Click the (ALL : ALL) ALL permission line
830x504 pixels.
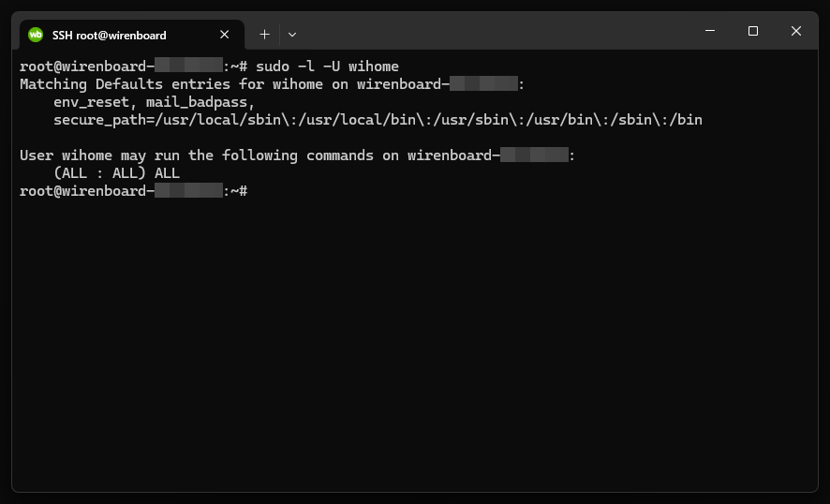pos(116,173)
